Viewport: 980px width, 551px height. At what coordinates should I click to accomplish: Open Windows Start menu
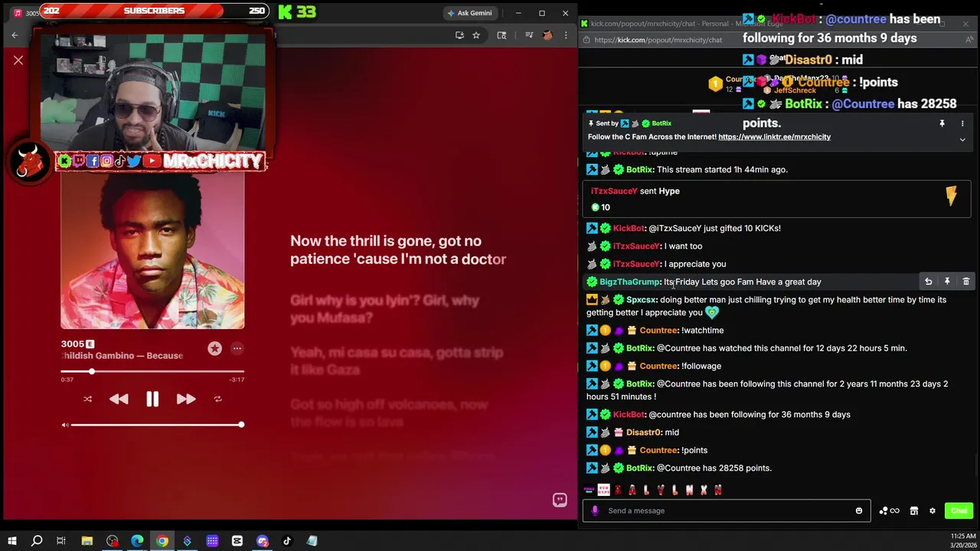[12, 541]
